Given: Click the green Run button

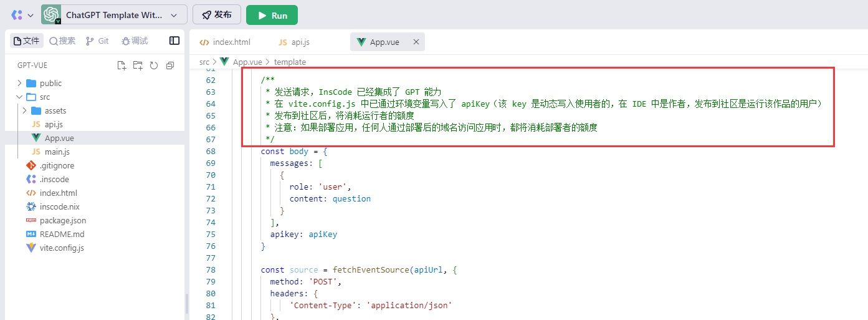Looking at the screenshot, I should tap(272, 15).
